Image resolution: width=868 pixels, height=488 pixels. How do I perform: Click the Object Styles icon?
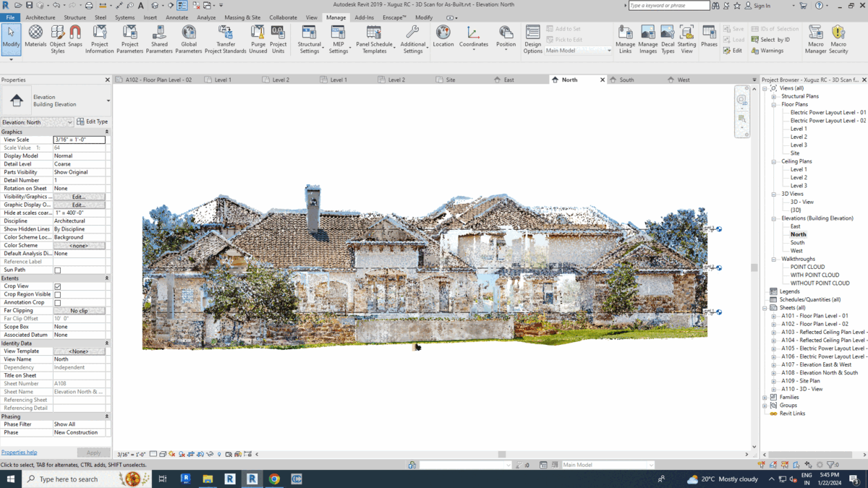[x=57, y=36]
